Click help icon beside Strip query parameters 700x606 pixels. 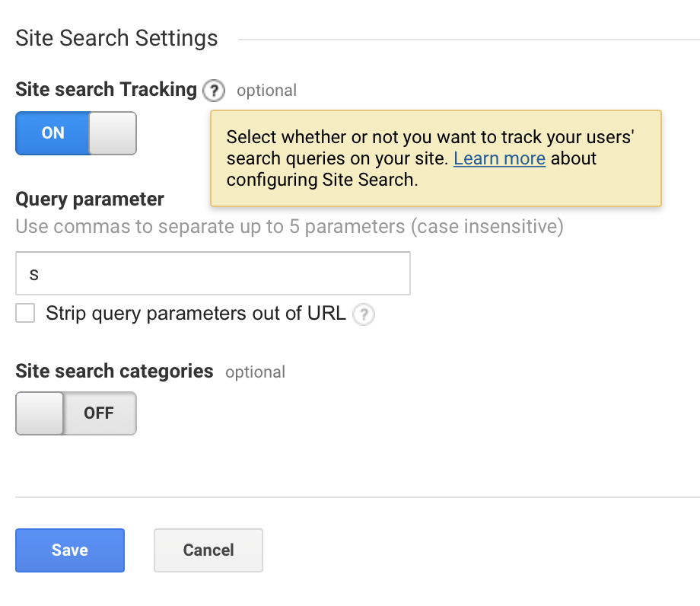[364, 314]
